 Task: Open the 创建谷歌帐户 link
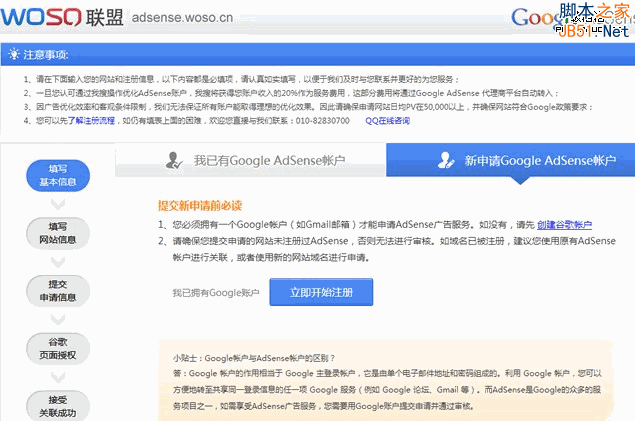coord(565,225)
